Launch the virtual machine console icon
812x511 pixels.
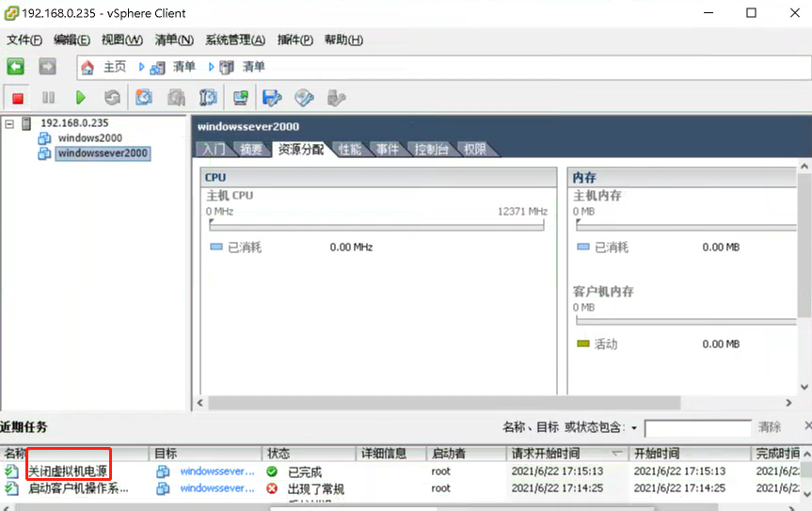(241, 97)
